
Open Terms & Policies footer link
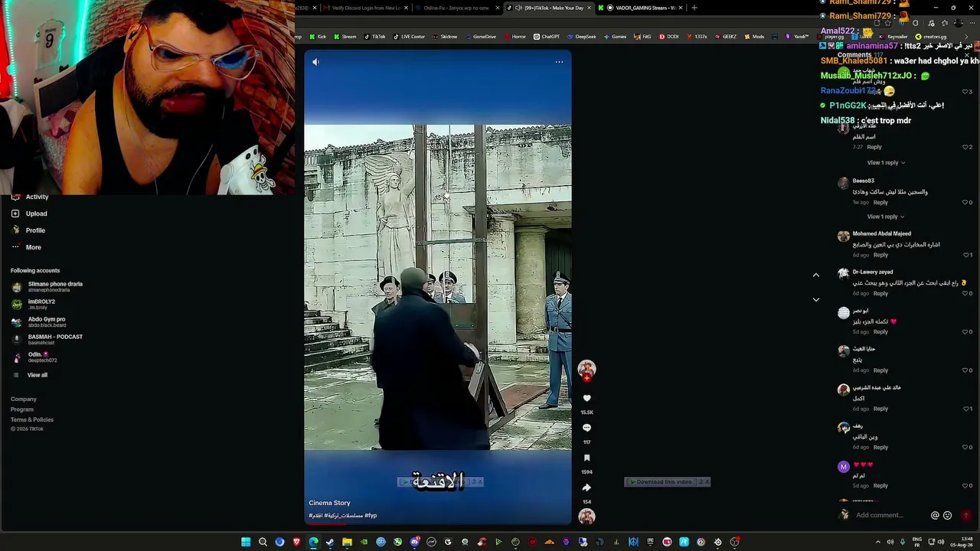click(x=32, y=419)
